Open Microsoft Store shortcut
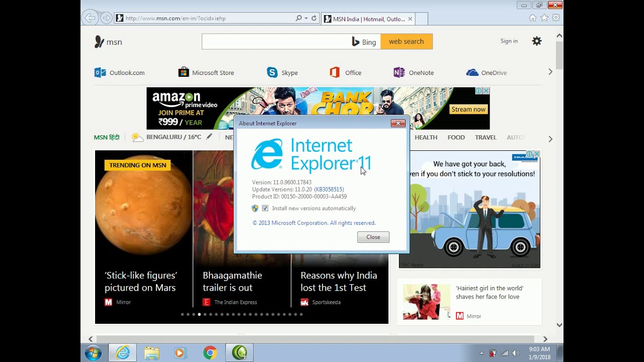The height and width of the screenshot is (362, 644). coord(206,72)
